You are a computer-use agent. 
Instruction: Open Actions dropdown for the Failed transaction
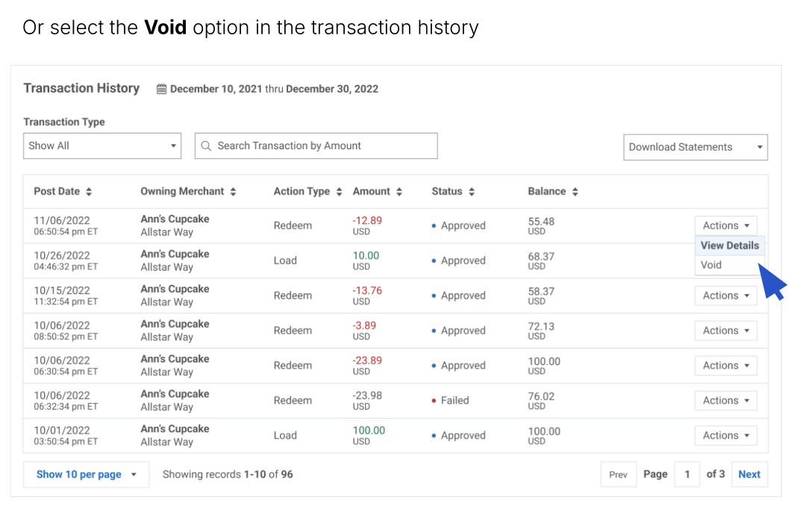tap(725, 401)
